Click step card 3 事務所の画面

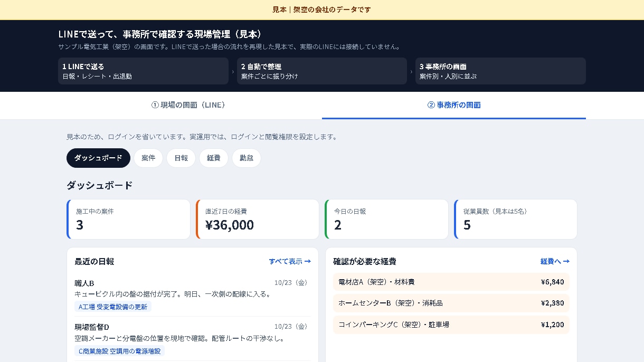coord(500,71)
